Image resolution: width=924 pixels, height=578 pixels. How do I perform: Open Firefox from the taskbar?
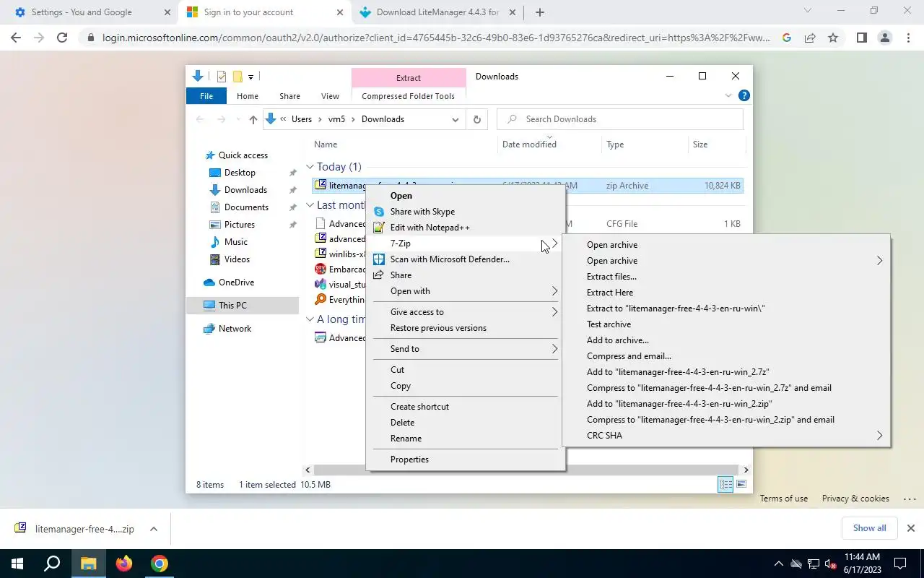124,564
